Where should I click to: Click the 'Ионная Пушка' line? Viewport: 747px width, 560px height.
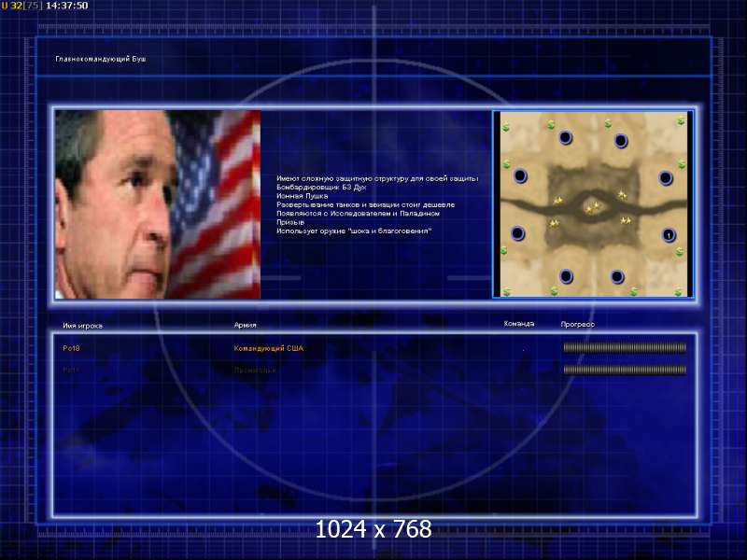tap(302, 196)
